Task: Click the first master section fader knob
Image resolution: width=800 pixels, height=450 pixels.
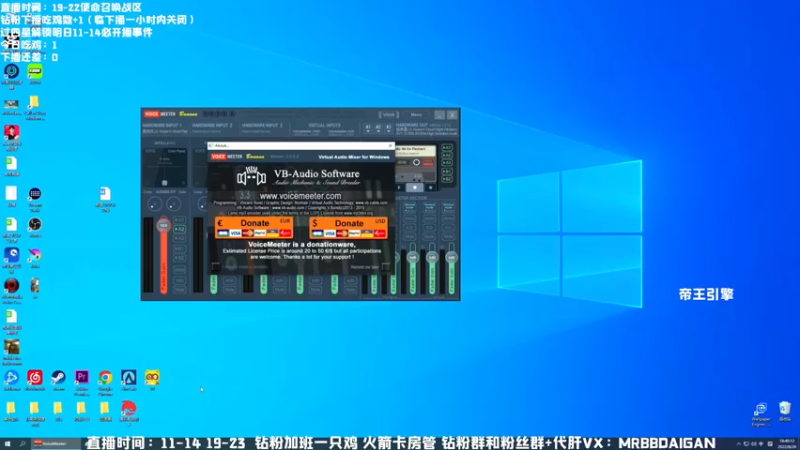Action: (412, 257)
